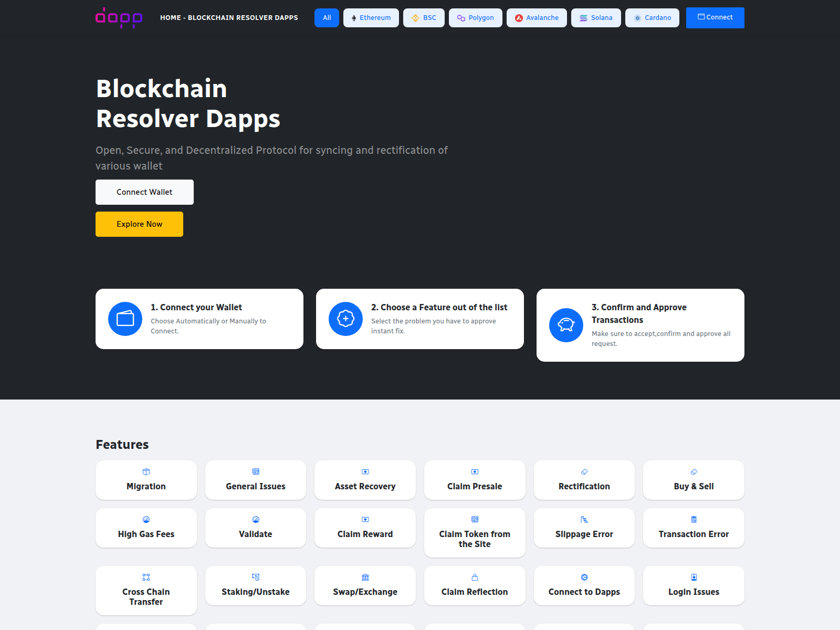This screenshot has height=630, width=840.
Task: Click the Slippage Error icon
Action: (x=584, y=519)
